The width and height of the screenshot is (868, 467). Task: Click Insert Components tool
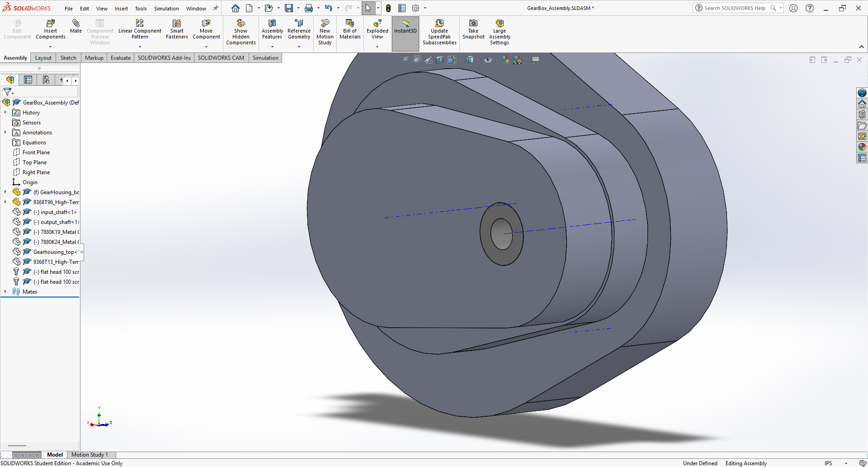click(51, 30)
